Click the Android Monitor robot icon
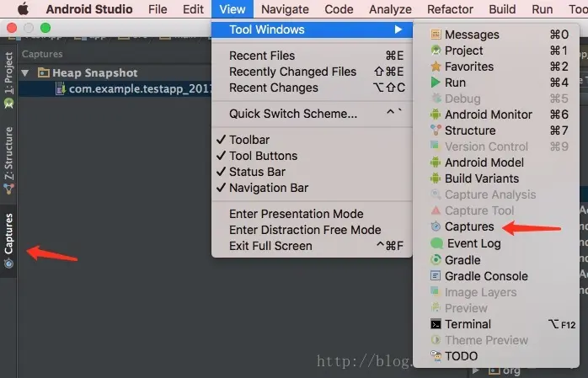 436,114
